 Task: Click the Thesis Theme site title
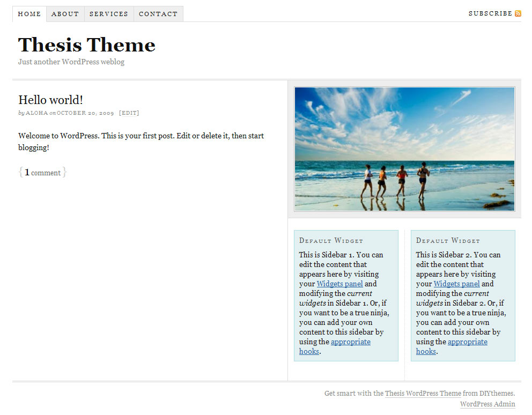coord(87,45)
